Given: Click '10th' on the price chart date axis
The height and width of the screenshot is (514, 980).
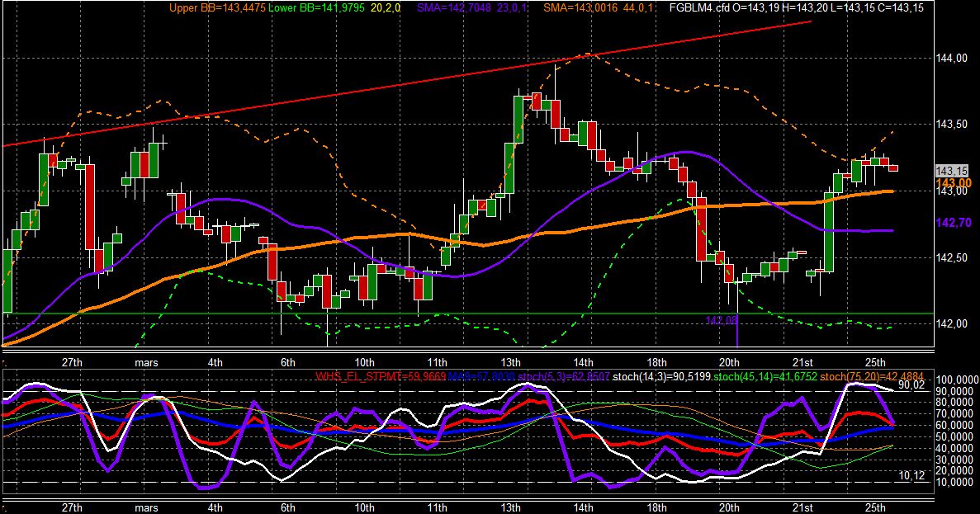Looking at the screenshot, I should tap(364, 362).
